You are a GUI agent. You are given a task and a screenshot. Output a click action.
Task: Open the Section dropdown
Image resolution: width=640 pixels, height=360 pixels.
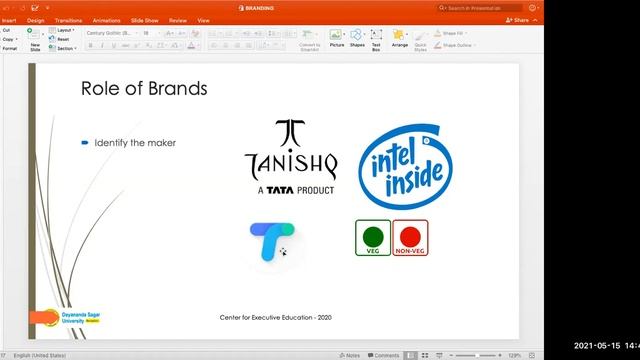(63, 48)
